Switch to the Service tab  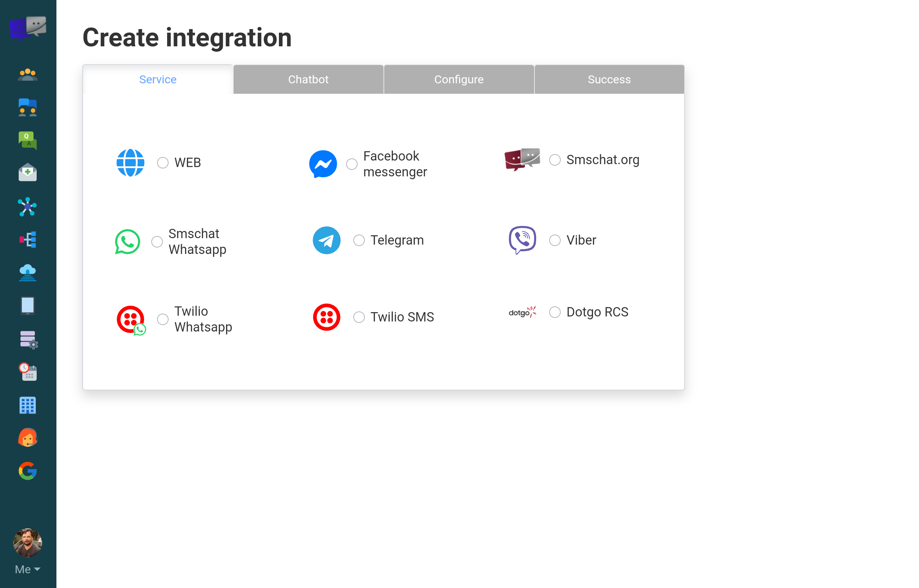(158, 79)
